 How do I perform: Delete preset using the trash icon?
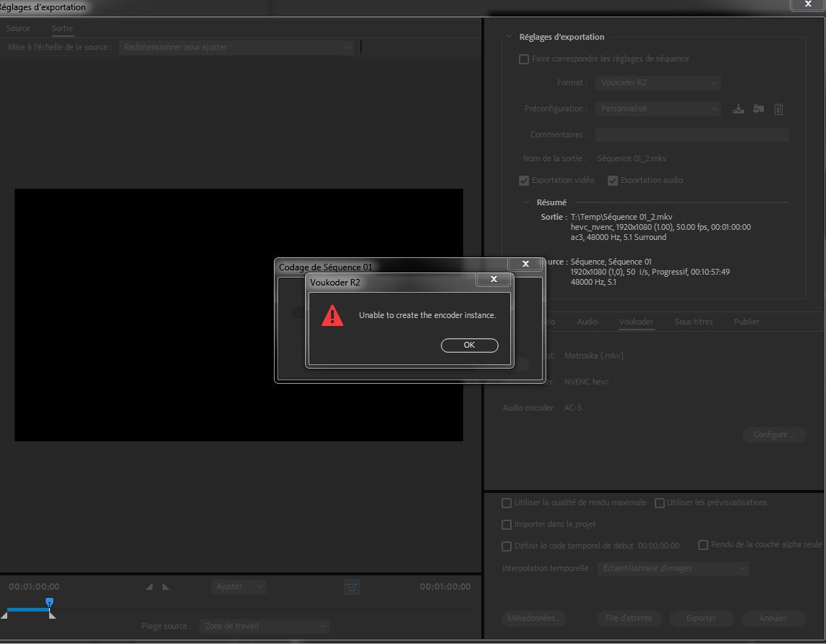coord(778,109)
